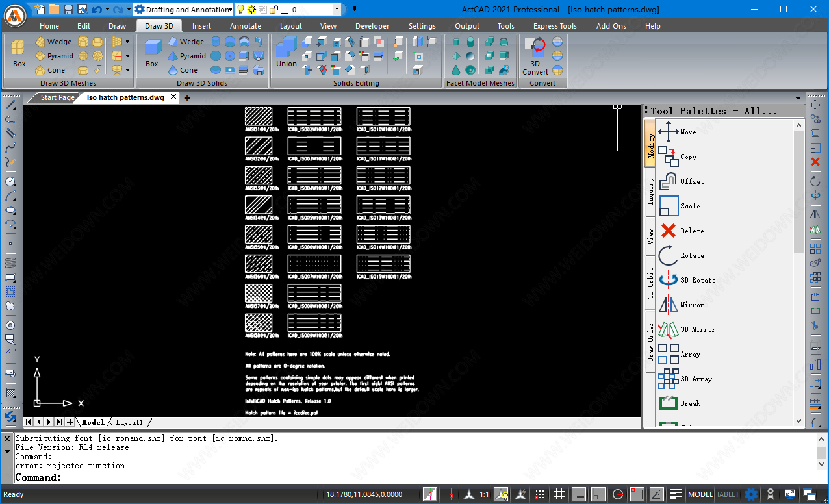Click the new document tab plus button

(187, 98)
